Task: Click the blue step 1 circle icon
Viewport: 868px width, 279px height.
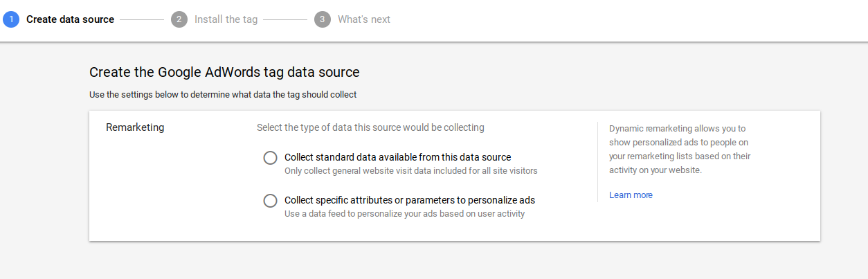Action: (x=11, y=19)
